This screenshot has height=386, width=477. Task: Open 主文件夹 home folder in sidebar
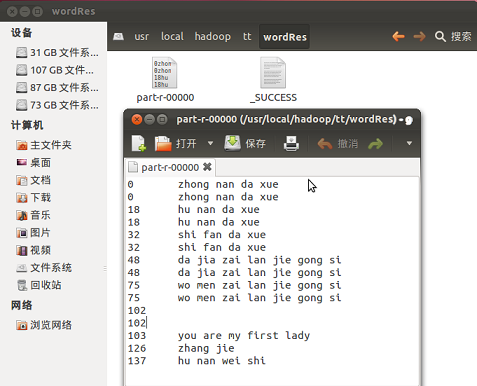coord(44,145)
